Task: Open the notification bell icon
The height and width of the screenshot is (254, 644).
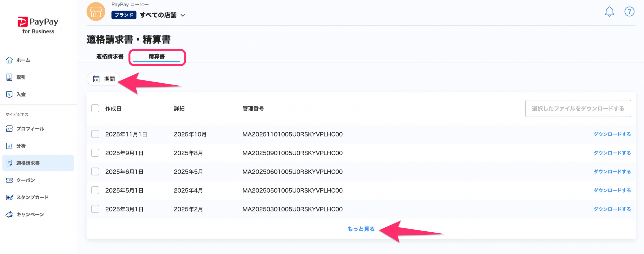Action: (609, 12)
